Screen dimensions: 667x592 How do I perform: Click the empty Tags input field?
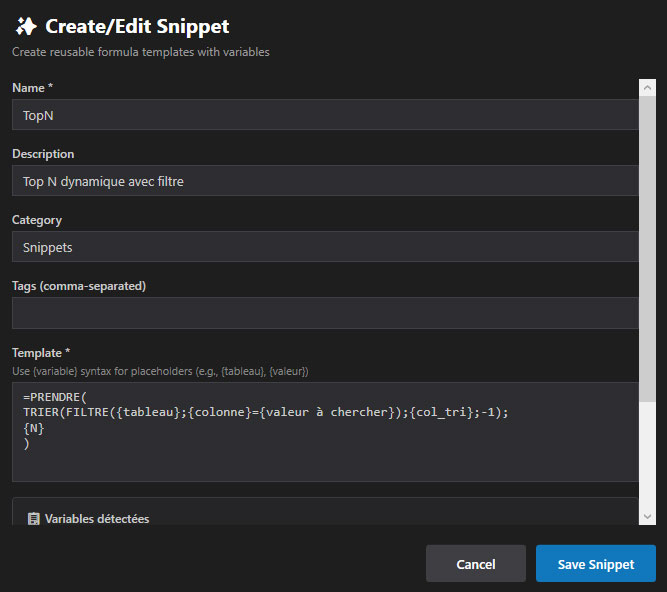325,313
